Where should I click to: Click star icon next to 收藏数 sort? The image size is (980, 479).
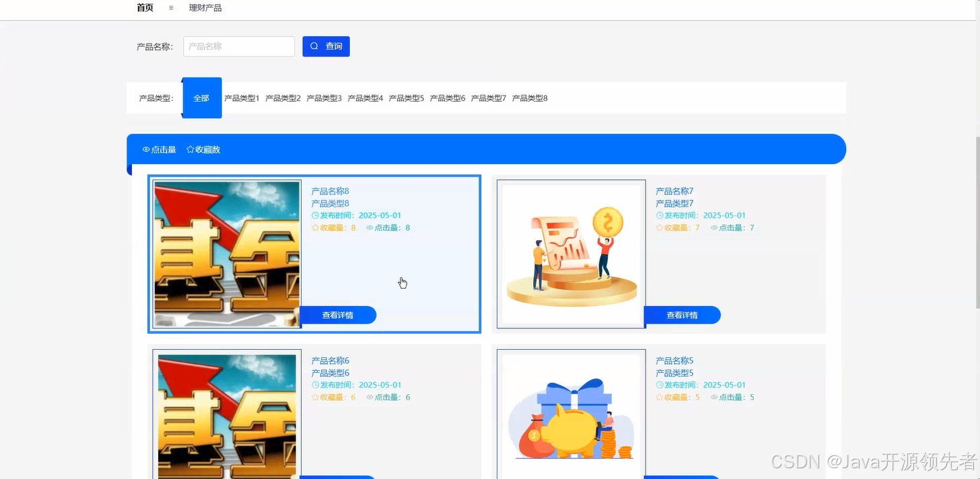point(190,149)
